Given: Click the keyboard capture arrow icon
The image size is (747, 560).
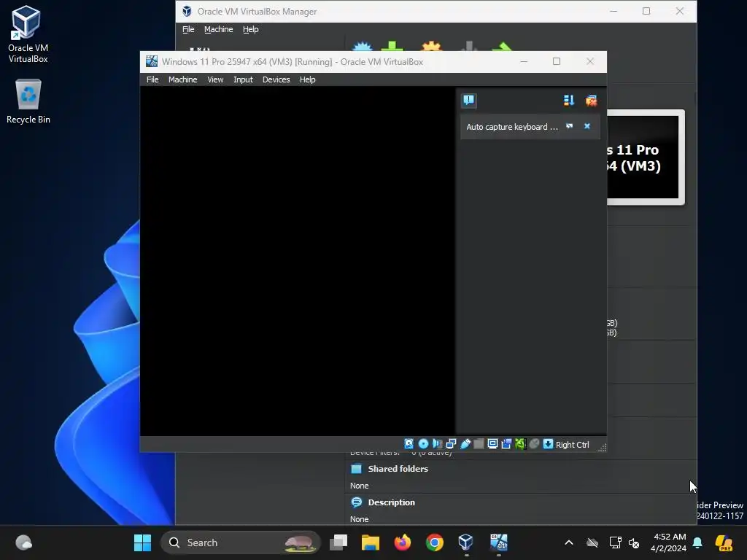Looking at the screenshot, I should (x=548, y=444).
